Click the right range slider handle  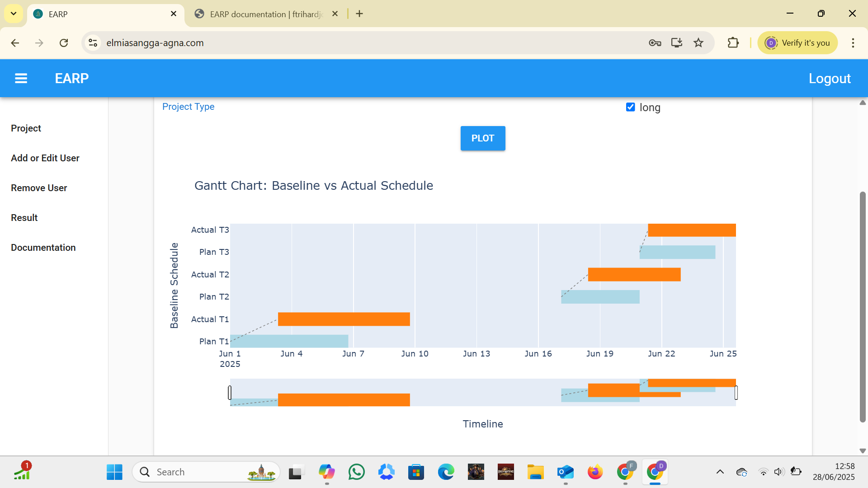[736, 393]
